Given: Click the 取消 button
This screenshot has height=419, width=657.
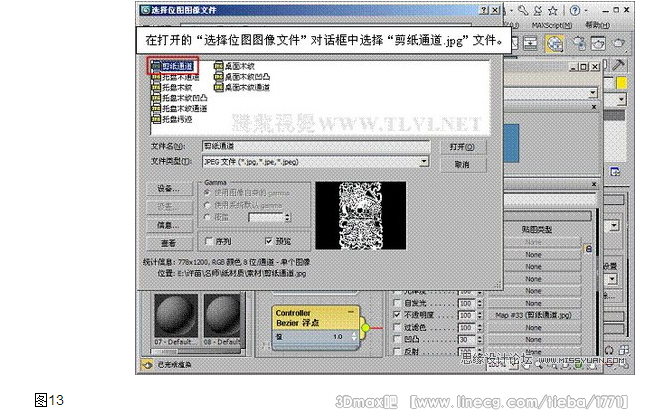Looking at the screenshot, I should click(x=463, y=165).
